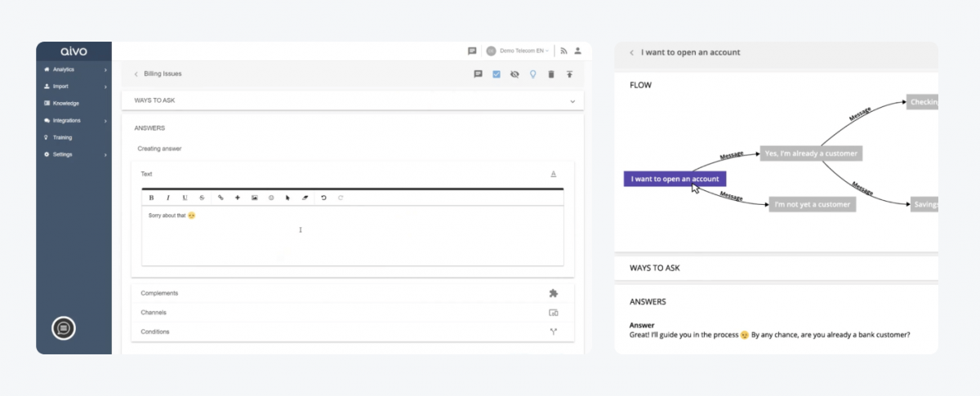Click the eraser clear formatting icon
This screenshot has width=980, height=396.
click(305, 198)
